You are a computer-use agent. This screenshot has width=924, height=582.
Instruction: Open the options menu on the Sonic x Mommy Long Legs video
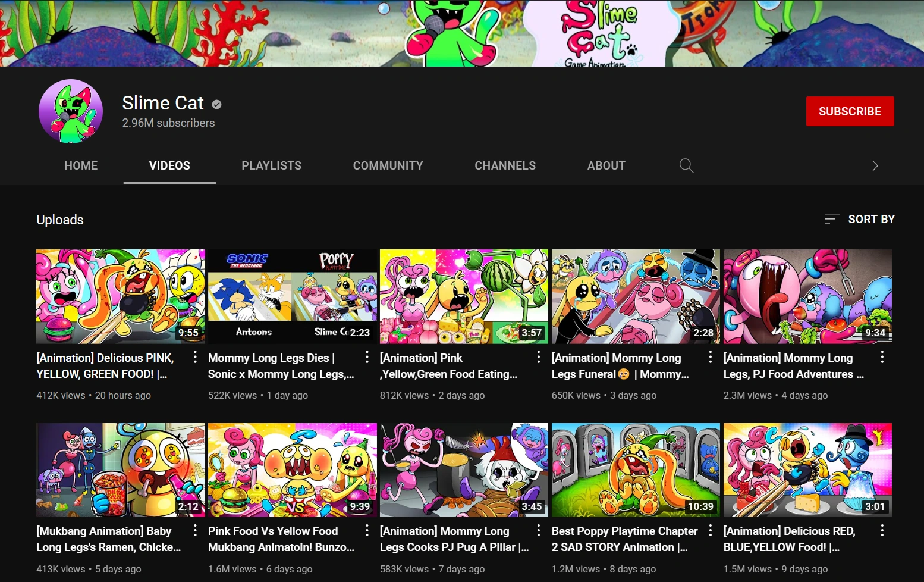tap(367, 357)
